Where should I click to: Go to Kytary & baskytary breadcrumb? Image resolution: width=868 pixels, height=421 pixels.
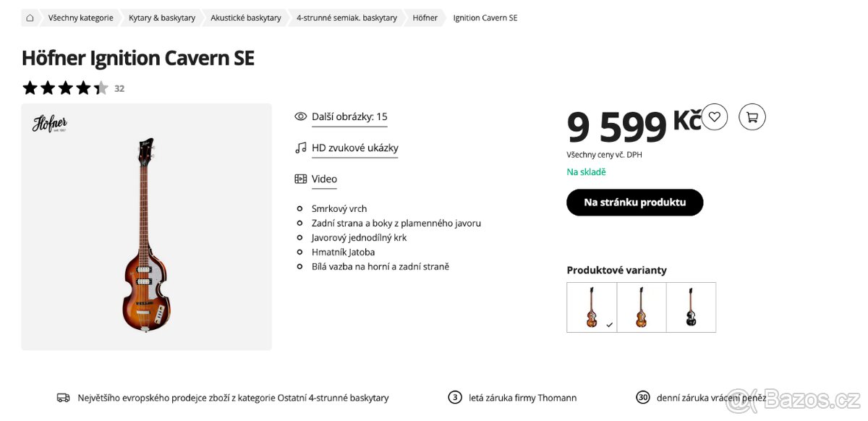[x=162, y=18]
